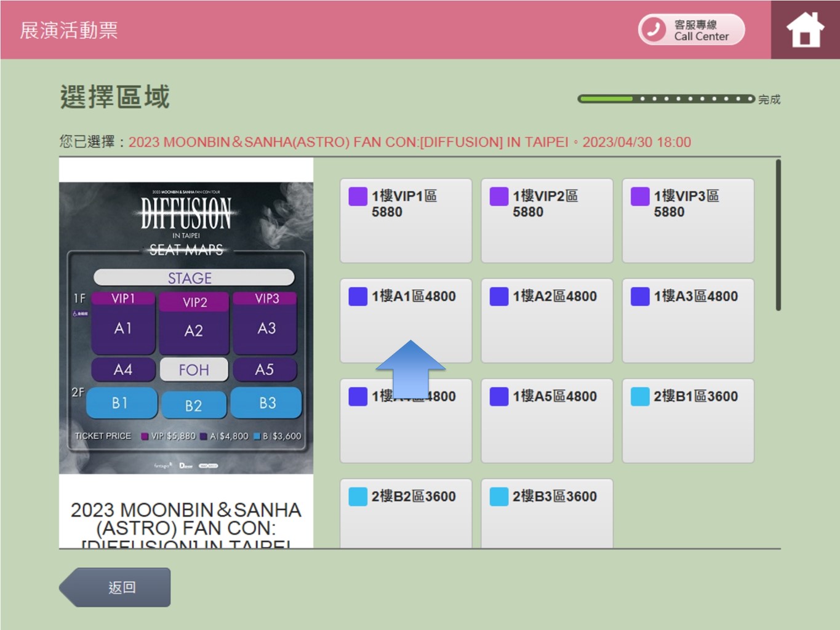Click the 展演活動票 header title
The height and width of the screenshot is (630, 840).
click(x=69, y=30)
